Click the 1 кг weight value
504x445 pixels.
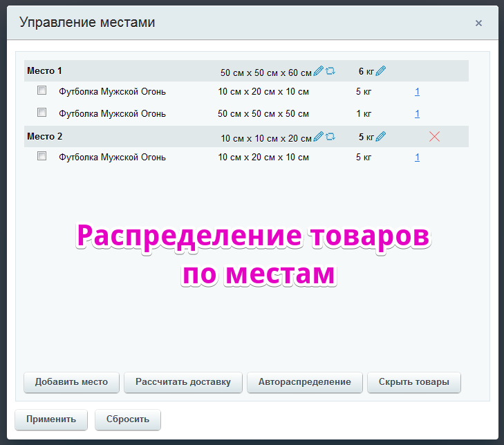[x=364, y=114]
